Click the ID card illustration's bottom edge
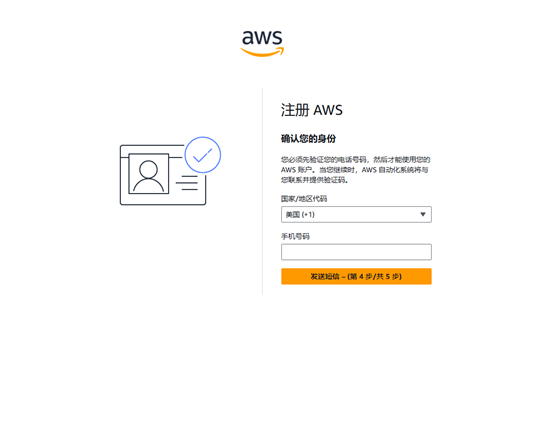Screen dimensions: 553x440 coord(163,204)
